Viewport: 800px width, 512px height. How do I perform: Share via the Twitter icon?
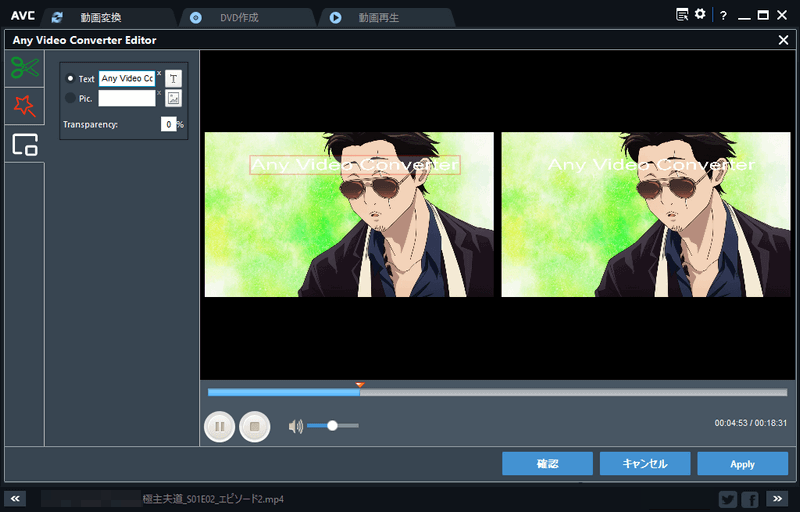[x=728, y=498]
